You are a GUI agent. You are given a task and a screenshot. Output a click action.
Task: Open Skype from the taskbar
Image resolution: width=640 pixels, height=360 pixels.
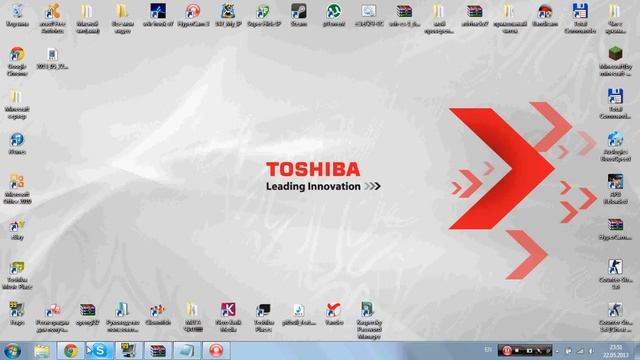pos(100,351)
